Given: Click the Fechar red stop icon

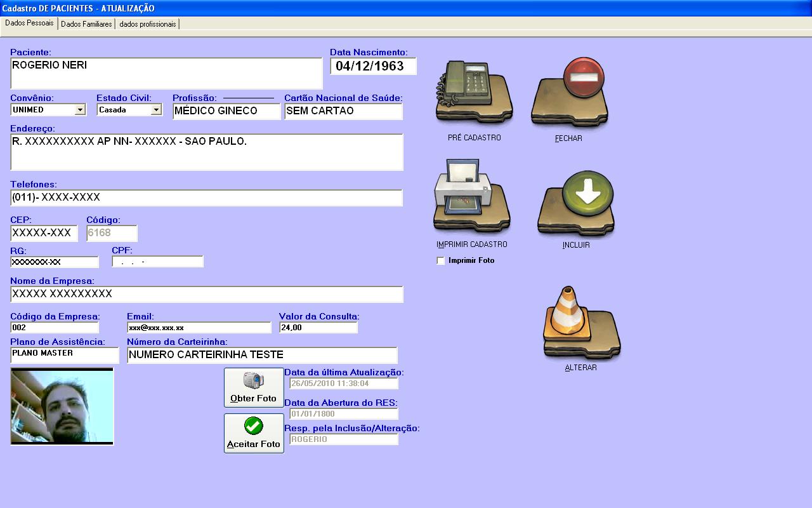Looking at the screenshot, I should pyautogui.click(x=570, y=93).
